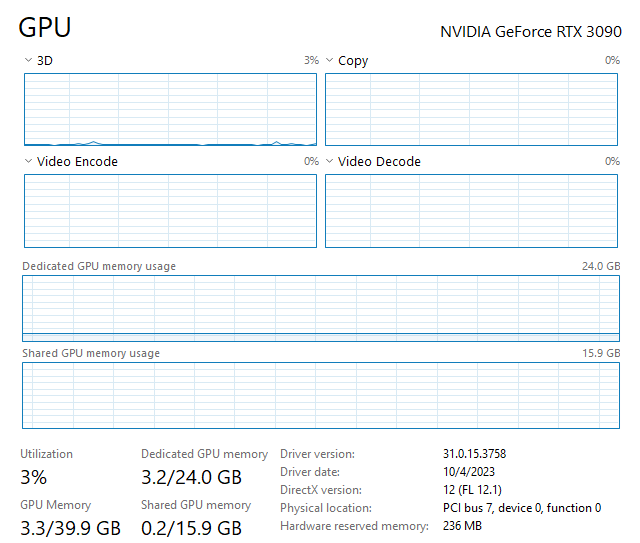
Task: Select the Dedicated GPU memory 3.2/24.0 GB value
Action: click(191, 477)
